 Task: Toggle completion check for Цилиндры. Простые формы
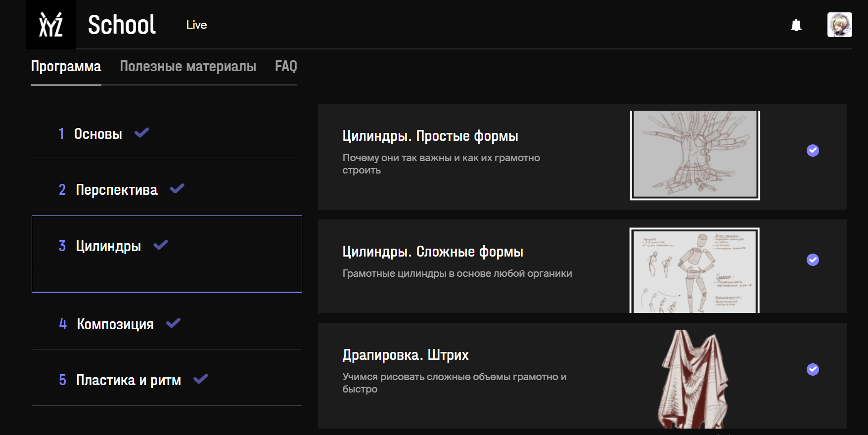pyautogui.click(x=813, y=150)
